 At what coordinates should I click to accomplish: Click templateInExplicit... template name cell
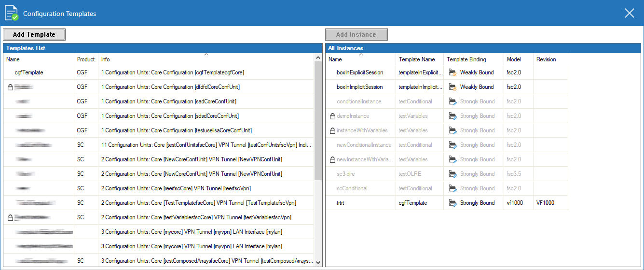click(420, 72)
